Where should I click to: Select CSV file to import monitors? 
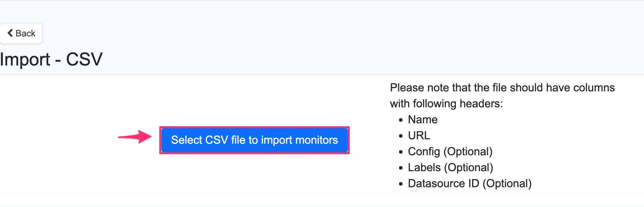coord(255,140)
